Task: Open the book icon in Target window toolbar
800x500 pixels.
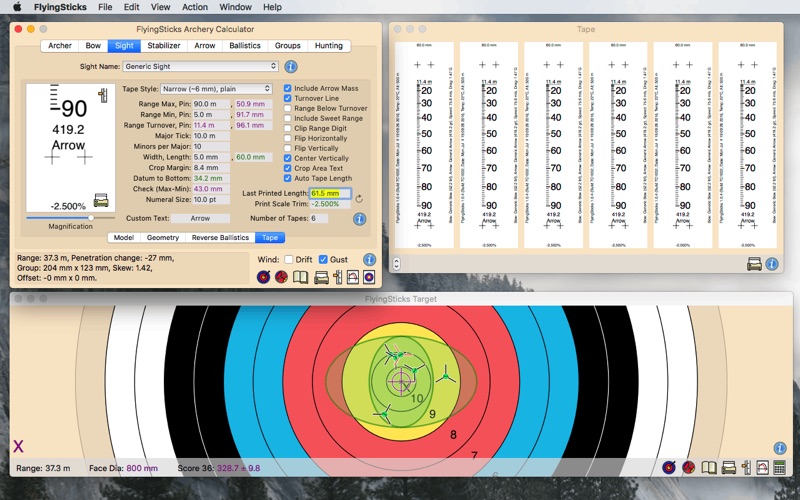Action: tap(709, 467)
